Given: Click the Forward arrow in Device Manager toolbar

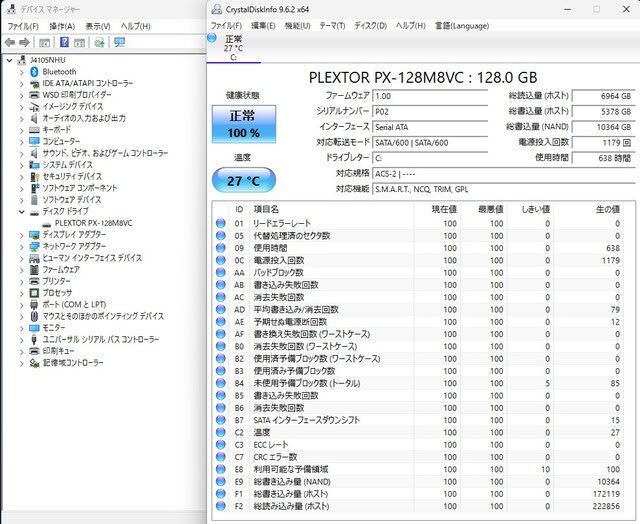Looking at the screenshot, I should click(24, 42).
